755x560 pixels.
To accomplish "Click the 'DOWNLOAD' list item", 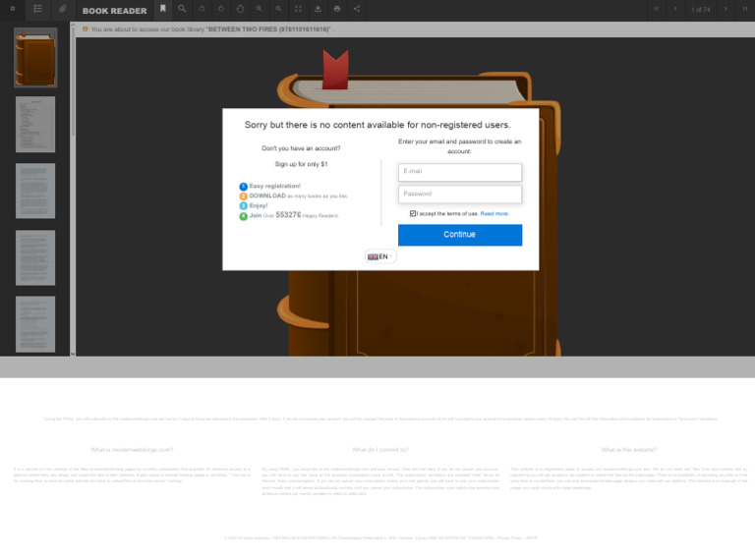I will pos(298,196).
